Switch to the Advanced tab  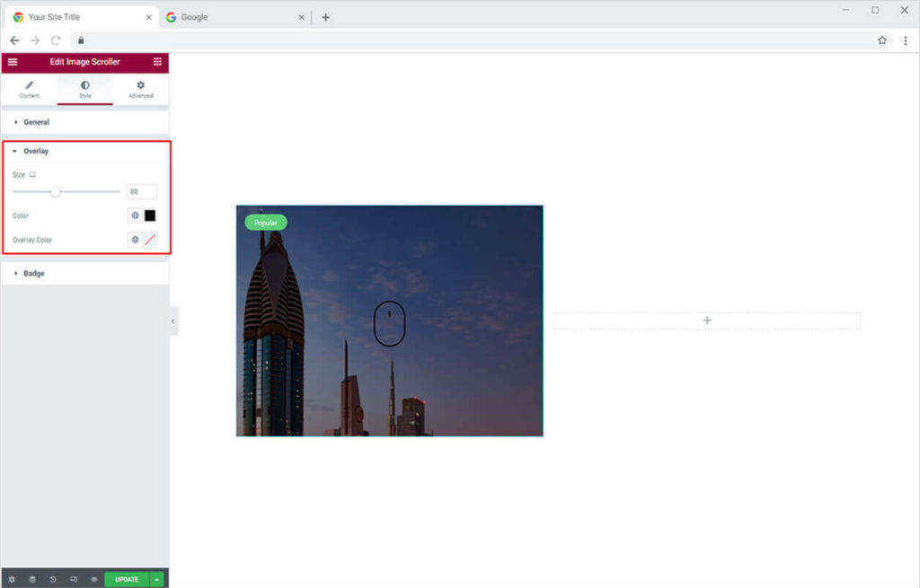pyautogui.click(x=140, y=89)
